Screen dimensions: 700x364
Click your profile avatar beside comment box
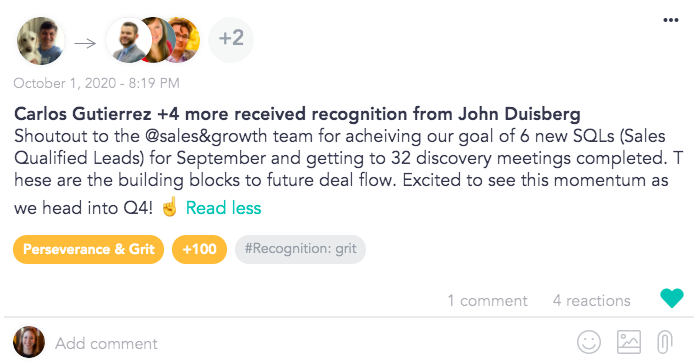pos(29,342)
